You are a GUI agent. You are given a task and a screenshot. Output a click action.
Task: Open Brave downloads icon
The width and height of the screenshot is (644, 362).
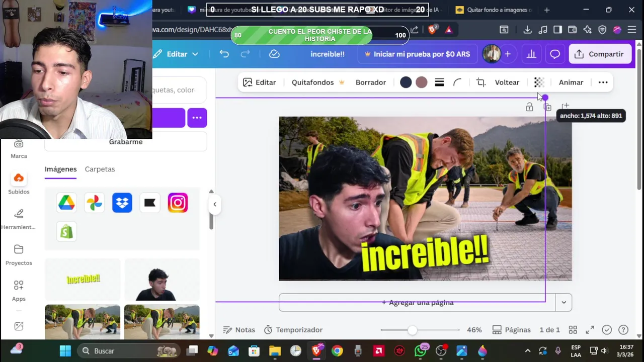pyautogui.click(x=527, y=30)
